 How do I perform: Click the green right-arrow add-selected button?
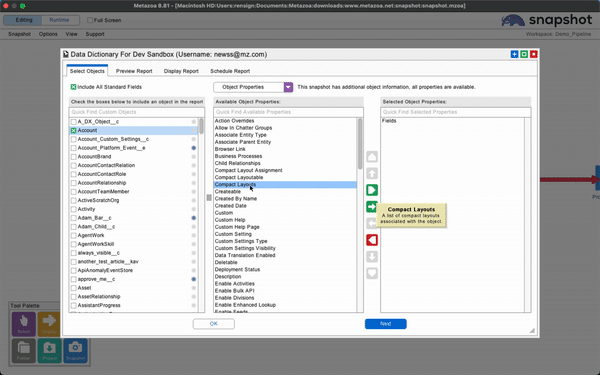click(x=371, y=207)
